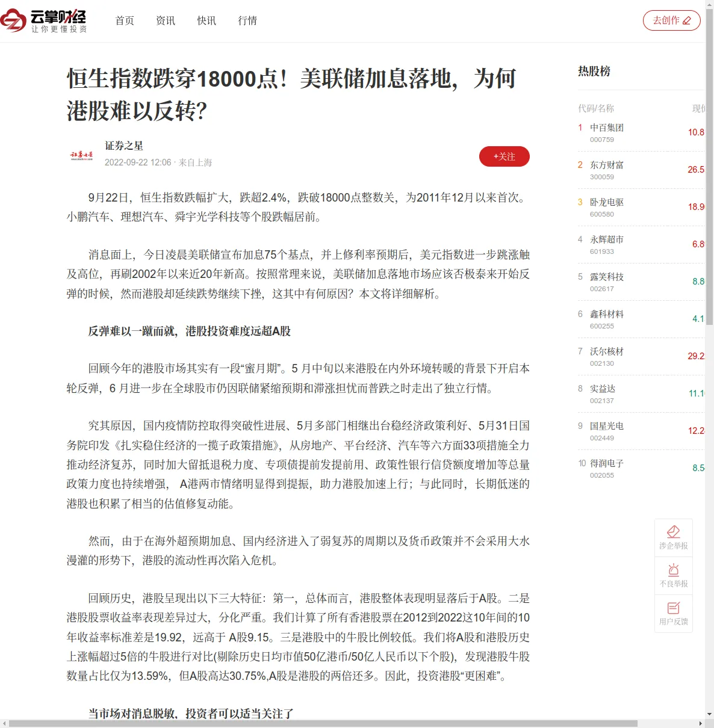
Task: Select 国星光电 stock row
Action: [641, 431]
